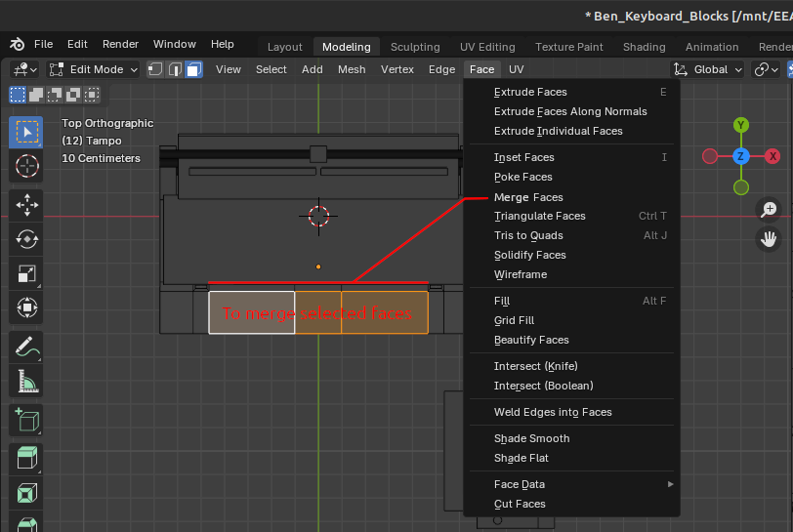Choose Triangulate Faces menu entry
Screen dimensions: 793x532
(571, 216)
